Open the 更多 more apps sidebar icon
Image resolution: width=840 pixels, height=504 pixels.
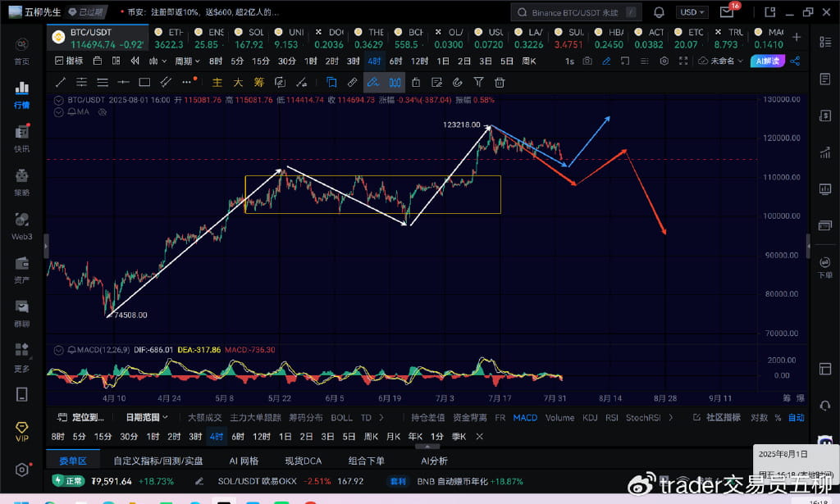click(21, 356)
